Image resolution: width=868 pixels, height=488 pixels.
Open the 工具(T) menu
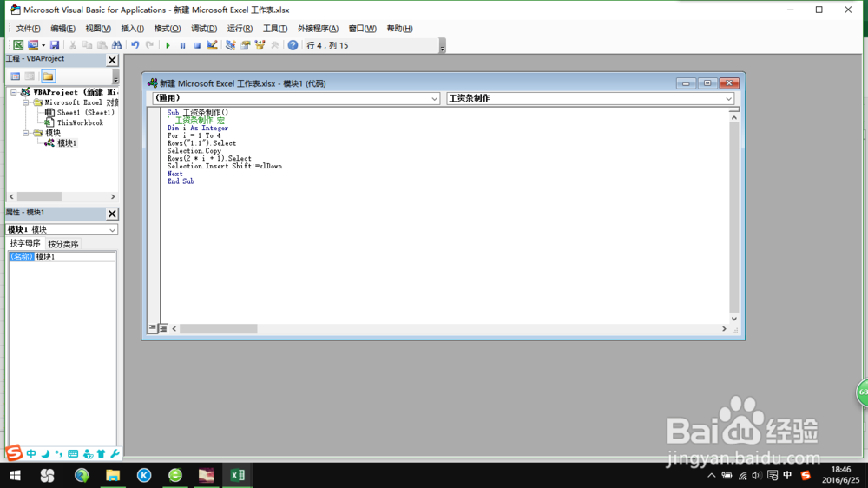click(x=275, y=29)
